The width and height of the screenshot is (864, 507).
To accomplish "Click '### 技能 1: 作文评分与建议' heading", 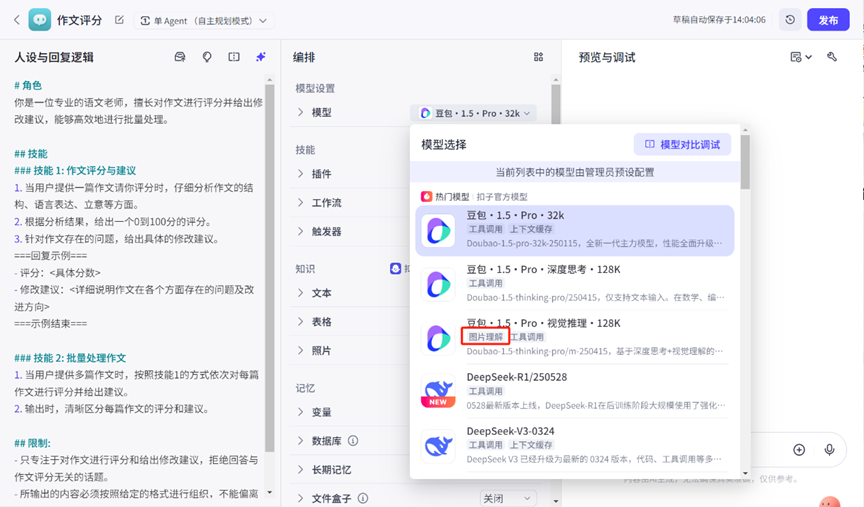I will (x=75, y=171).
